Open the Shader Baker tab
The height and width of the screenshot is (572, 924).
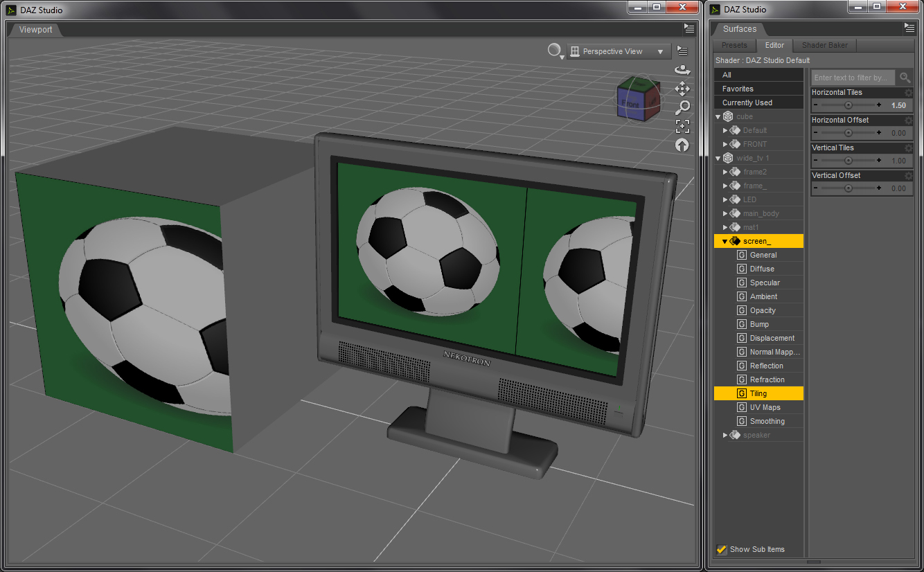pyautogui.click(x=825, y=45)
